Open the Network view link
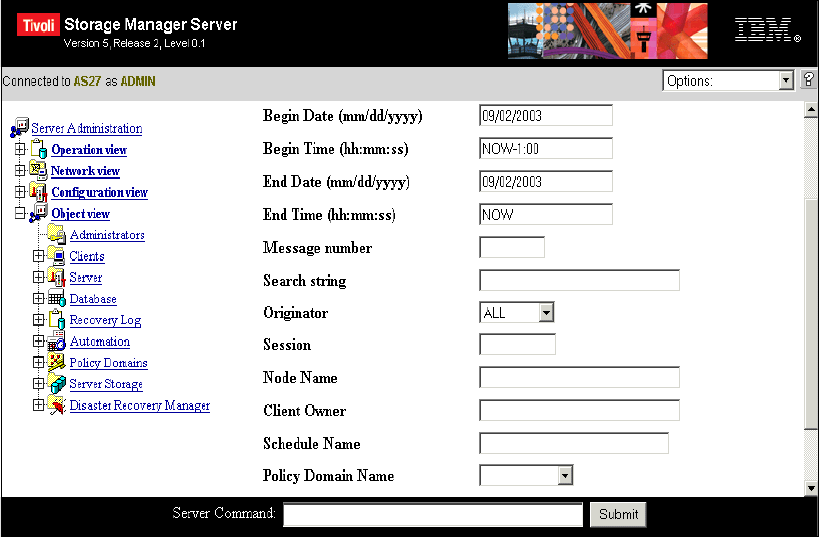The image size is (819, 537). point(85,171)
